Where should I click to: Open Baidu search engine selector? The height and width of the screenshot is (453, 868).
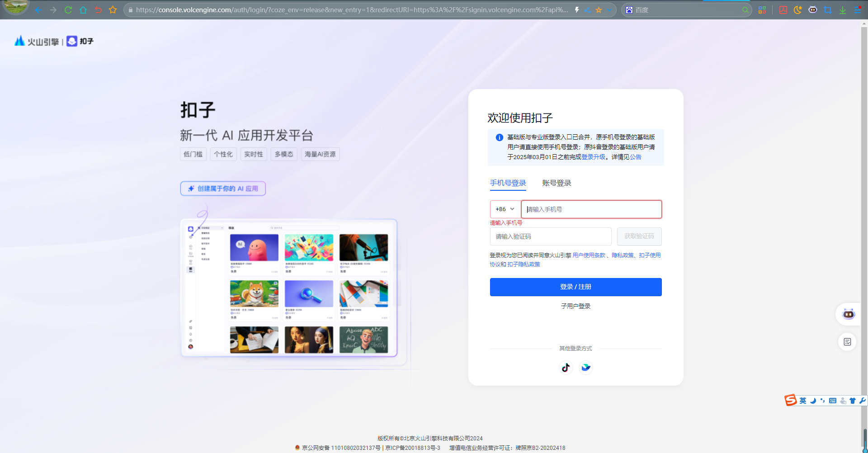coord(629,10)
